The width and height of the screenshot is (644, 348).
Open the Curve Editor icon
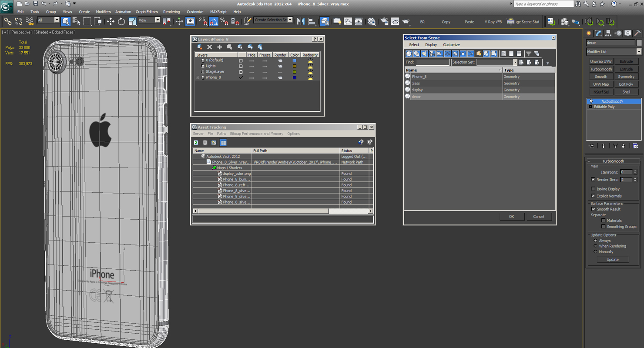pyautogui.click(x=348, y=21)
